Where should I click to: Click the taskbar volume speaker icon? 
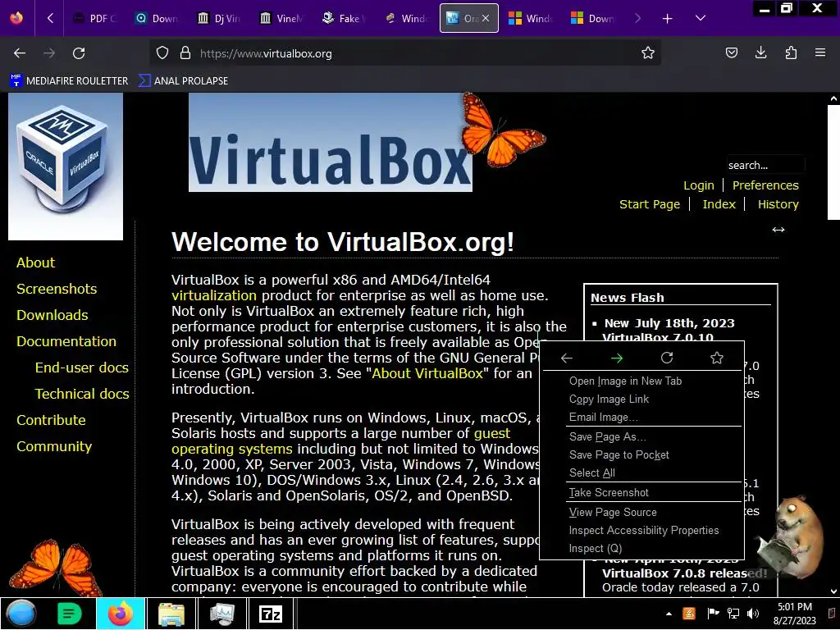click(753, 614)
